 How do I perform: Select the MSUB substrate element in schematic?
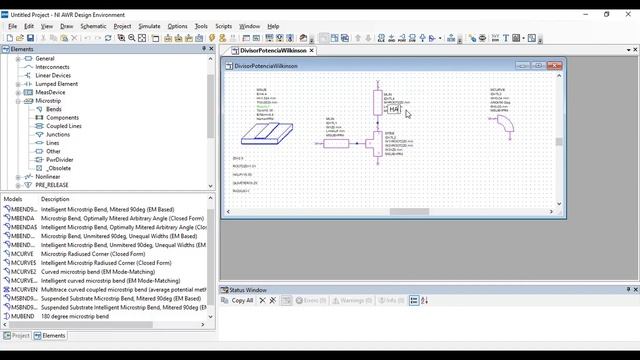click(x=267, y=133)
